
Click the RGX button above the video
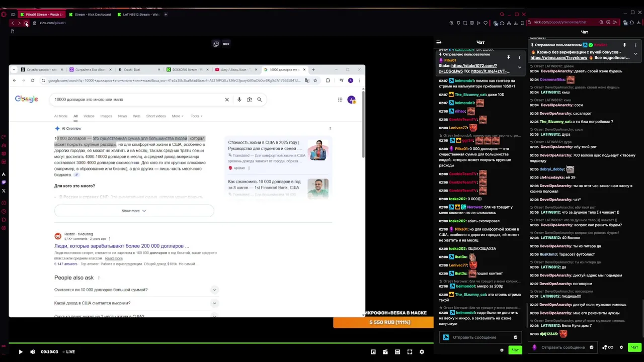(226, 44)
